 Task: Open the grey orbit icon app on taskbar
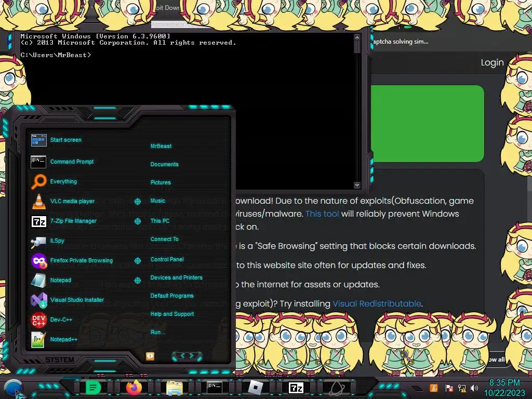(336, 388)
